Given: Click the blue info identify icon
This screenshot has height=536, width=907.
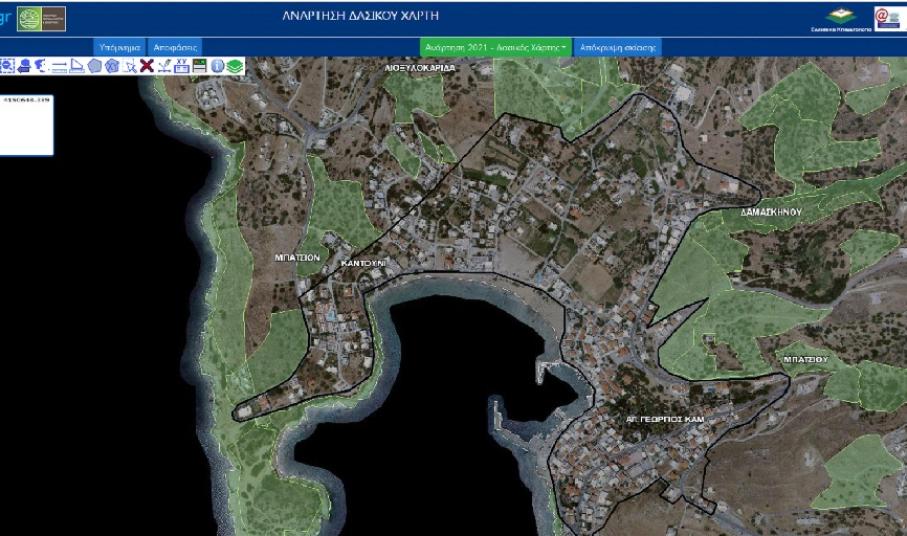Looking at the screenshot, I should tap(217, 65).
